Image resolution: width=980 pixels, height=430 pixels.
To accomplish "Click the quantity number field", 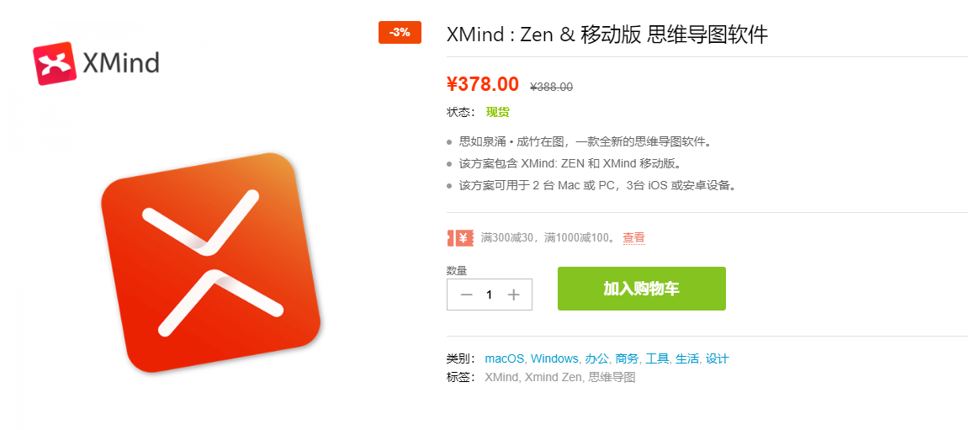I will click(x=490, y=295).
